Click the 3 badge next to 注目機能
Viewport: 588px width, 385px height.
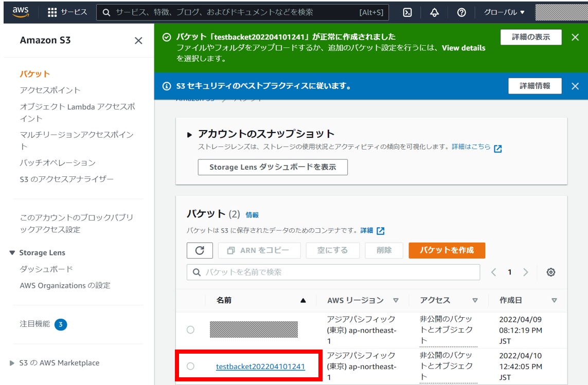[61, 324]
